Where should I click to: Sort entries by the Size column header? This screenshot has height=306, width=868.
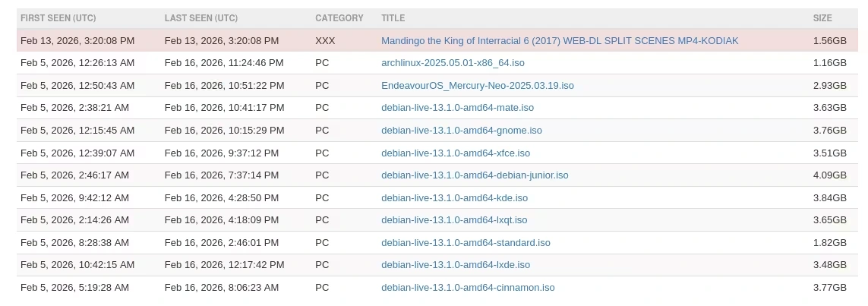(x=822, y=18)
